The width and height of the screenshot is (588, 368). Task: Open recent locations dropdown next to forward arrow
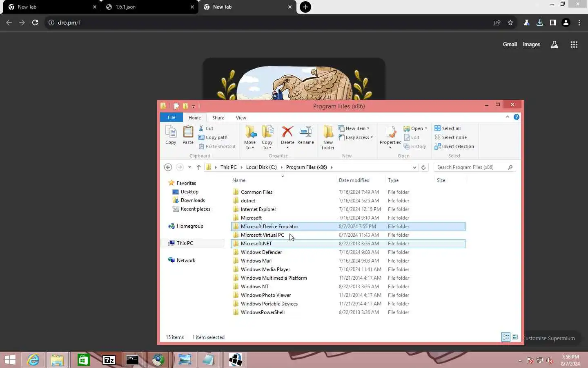pyautogui.click(x=189, y=167)
